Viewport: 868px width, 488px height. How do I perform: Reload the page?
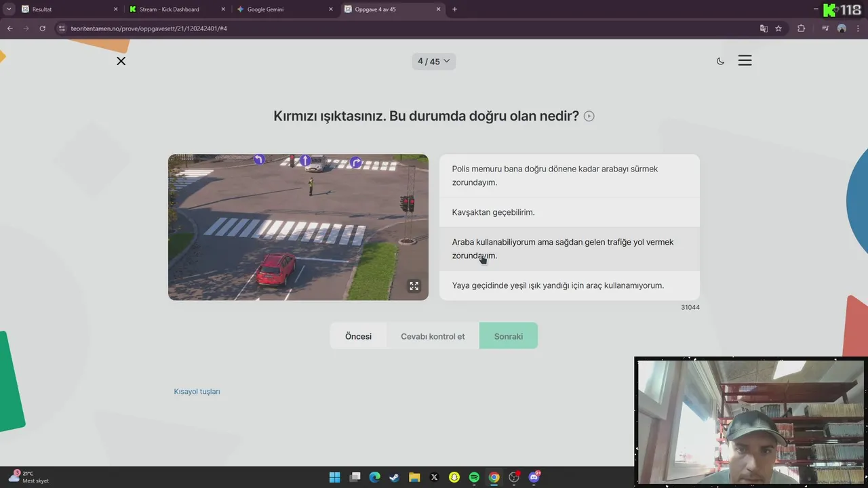point(42,28)
